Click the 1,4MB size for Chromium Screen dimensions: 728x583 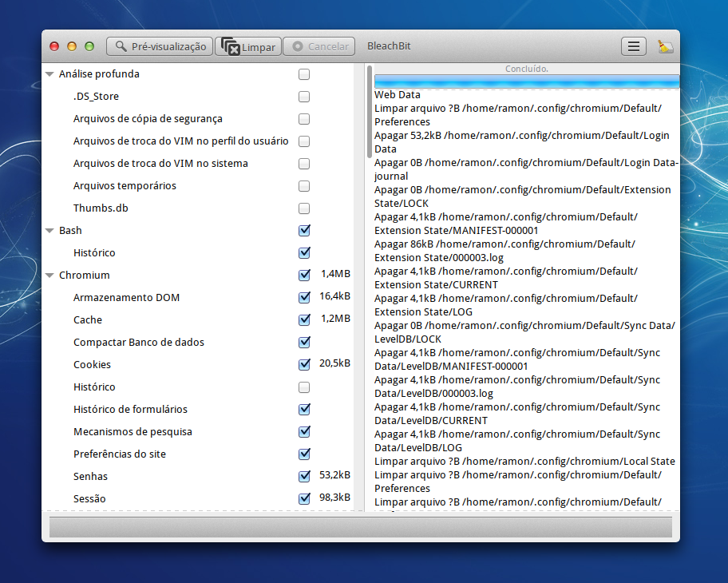point(335,274)
